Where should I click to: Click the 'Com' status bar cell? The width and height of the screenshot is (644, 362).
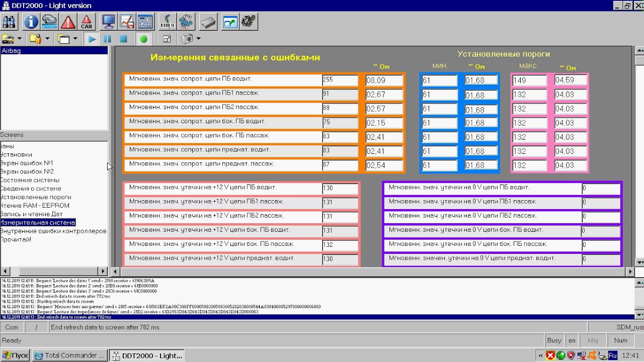coord(12,327)
